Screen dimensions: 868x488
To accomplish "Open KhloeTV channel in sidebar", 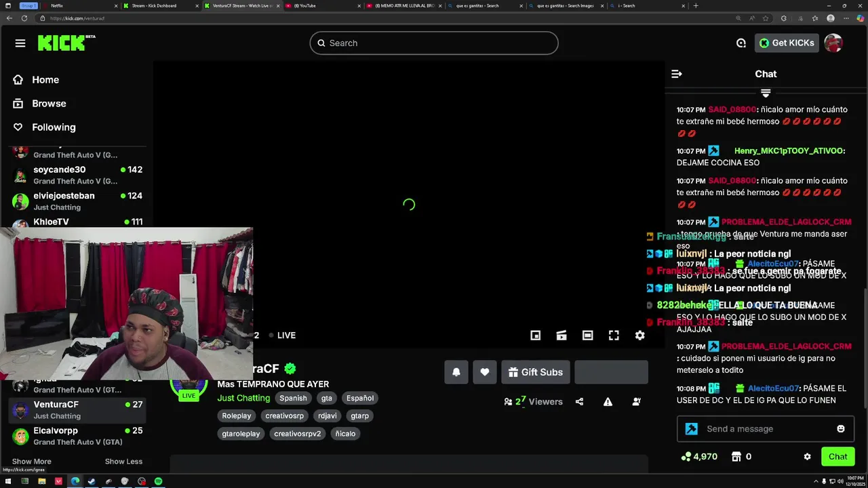I will click(76, 222).
